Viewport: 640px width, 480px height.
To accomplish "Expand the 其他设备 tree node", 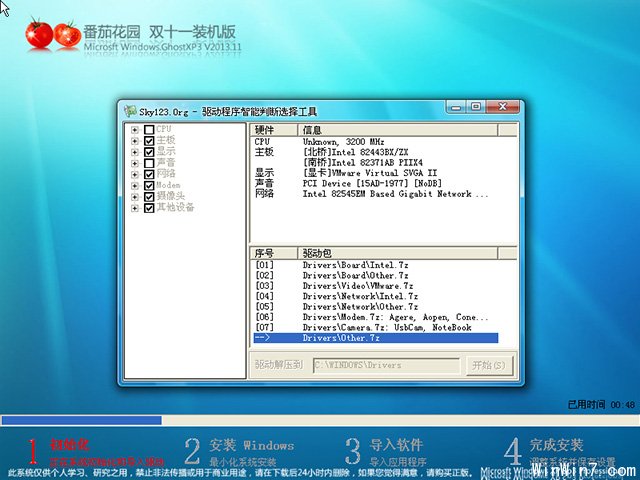I will pyautogui.click(x=135, y=207).
